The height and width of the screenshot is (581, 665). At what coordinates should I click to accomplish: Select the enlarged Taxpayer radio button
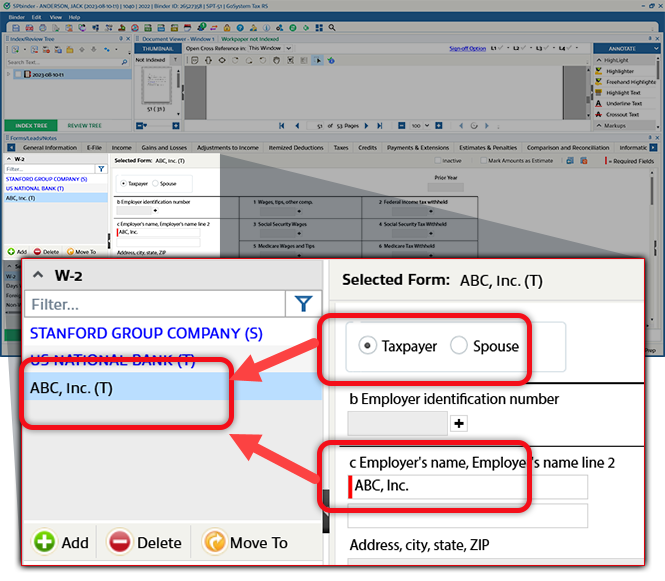367,346
